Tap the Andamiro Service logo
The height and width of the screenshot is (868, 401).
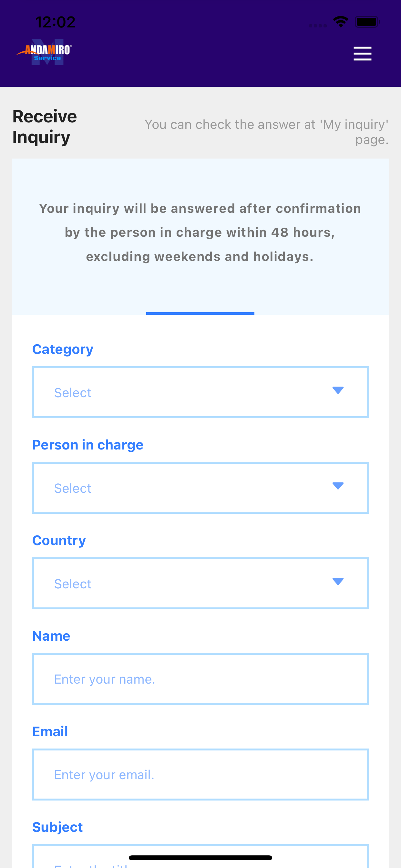[x=44, y=52]
